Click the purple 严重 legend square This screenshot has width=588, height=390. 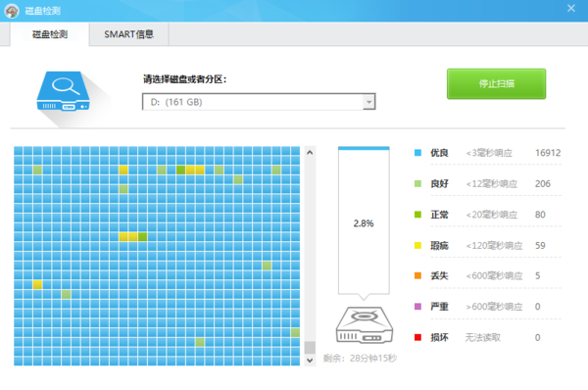click(x=417, y=307)
